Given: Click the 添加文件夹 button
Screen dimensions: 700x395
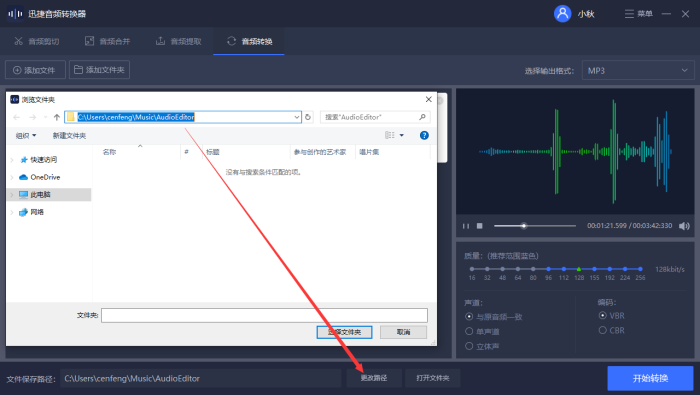Looking at the screenshot, I should pos(99,70).
